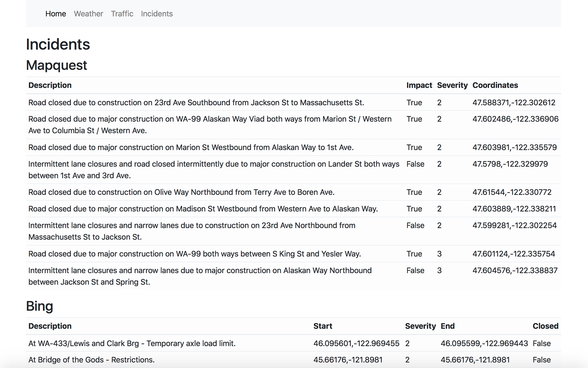Image resolution: width=588 pixels, height=368 pixels.
Task: Click Mapquest Severity column header
Action: pos(452,85)
